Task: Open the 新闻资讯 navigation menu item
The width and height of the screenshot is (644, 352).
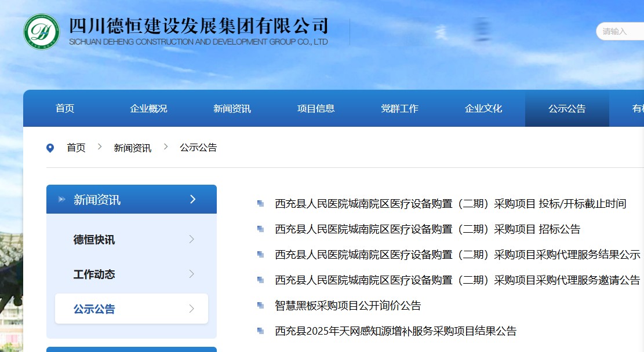Action: point(232,108)
